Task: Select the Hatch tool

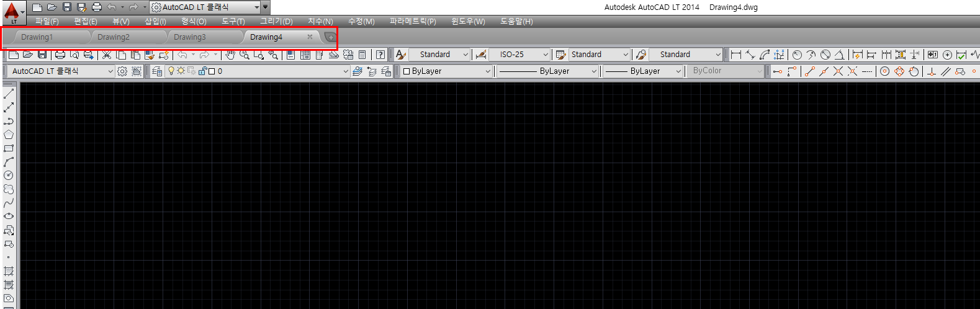Action: pyautogui.click(x=9, y=271)
